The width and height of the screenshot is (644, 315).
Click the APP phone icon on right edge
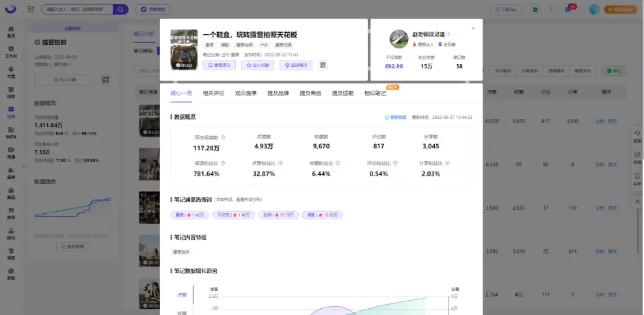point(637,179)
